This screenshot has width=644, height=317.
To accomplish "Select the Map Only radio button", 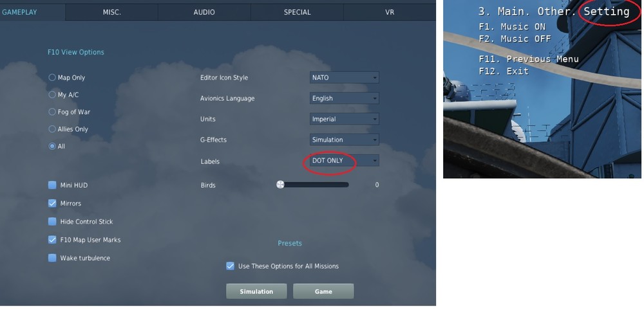I will [52, 78].
